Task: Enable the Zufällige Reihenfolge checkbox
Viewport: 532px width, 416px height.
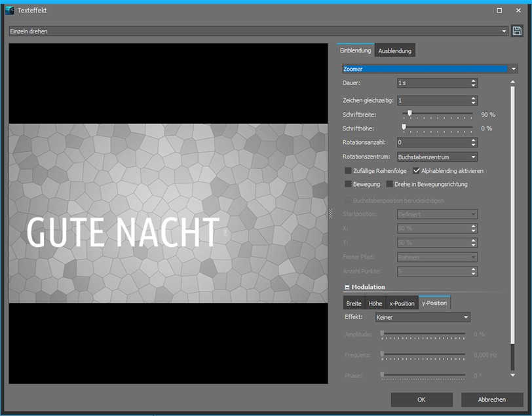Action: (x=348, y=170)
